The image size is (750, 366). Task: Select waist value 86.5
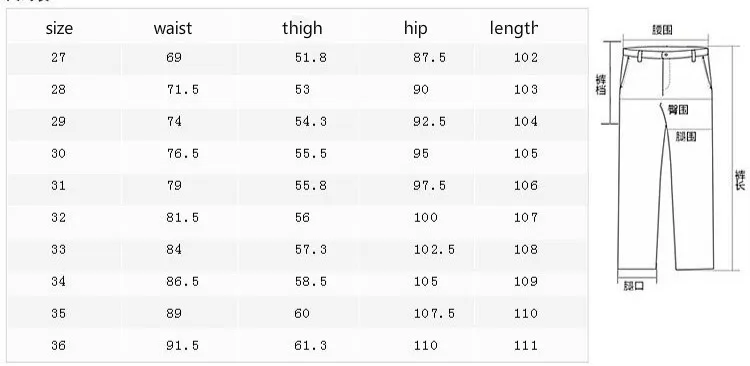tap(183, 282)
